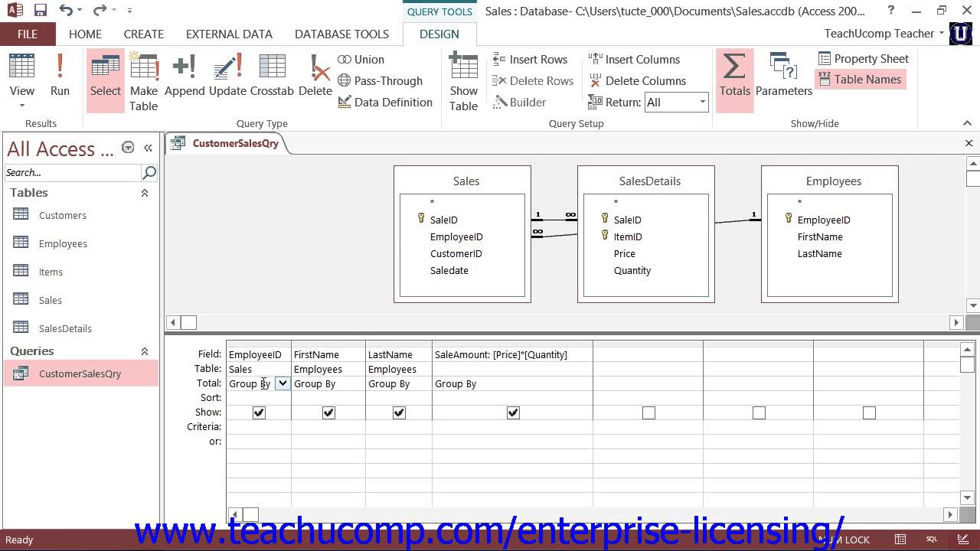Collapse the Queries group in navigation pane
The image size is (980, 551).
pos(144,351)
